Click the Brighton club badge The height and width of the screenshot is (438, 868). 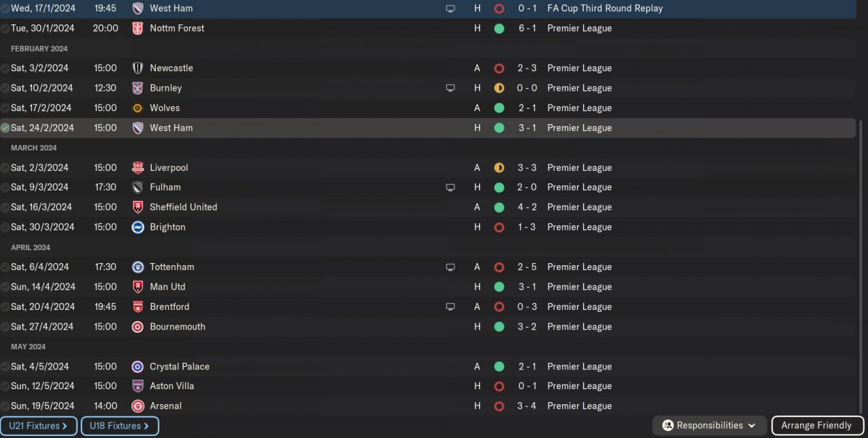138,227
